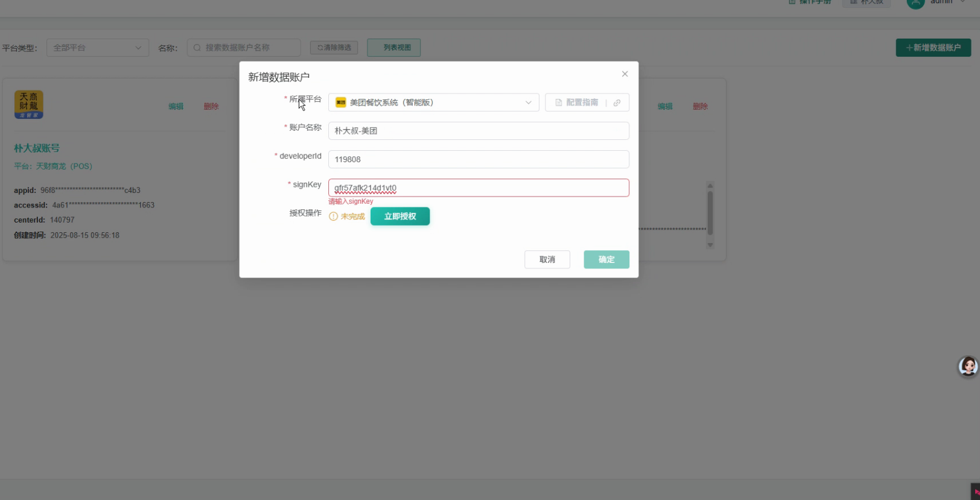Click the card list vertical scrollbar
980x500 pixels.
[710, 215]
